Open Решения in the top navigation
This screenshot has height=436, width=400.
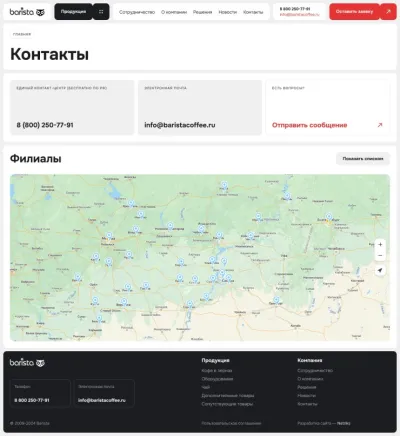click(x=202, y=12)
